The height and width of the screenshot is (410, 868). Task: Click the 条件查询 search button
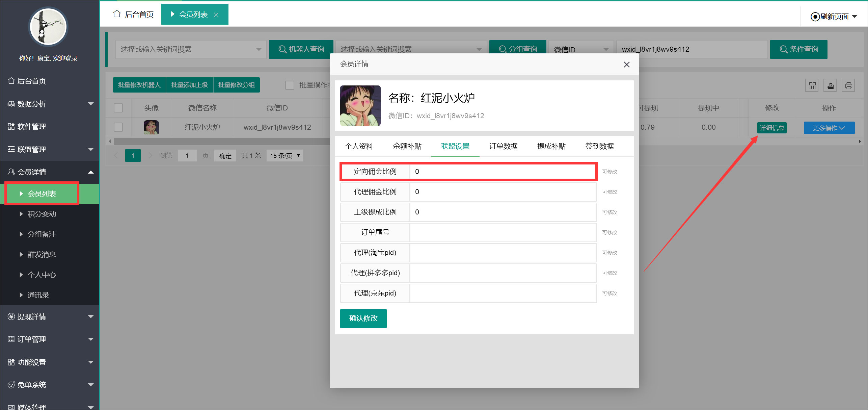798,49
